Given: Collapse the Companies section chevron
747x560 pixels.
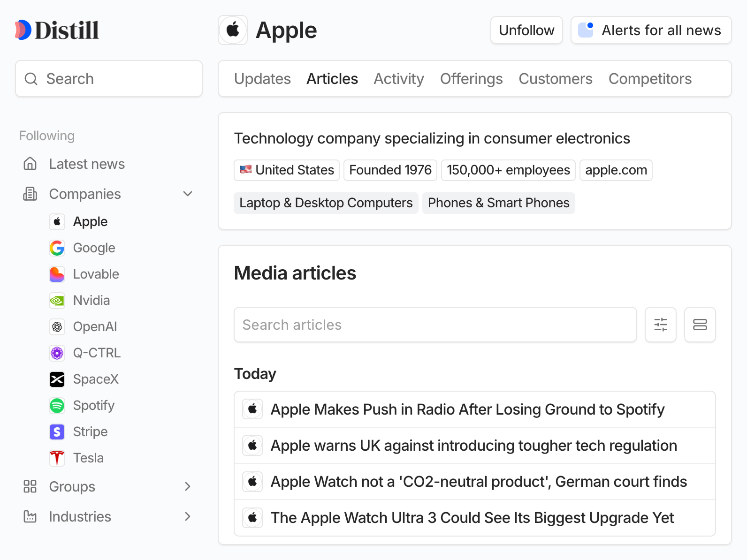Looking at the screenshot, I should pyautogui.click(x=188, y=194).
